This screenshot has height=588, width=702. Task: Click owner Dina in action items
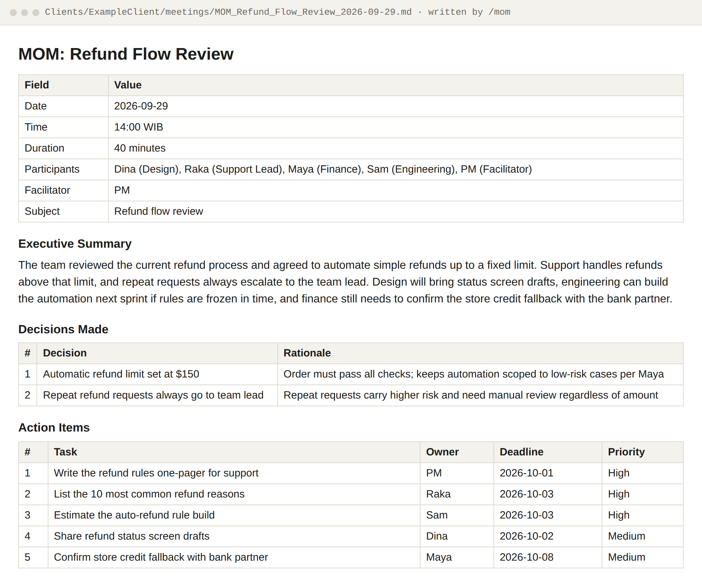click(x=437, y=536)
